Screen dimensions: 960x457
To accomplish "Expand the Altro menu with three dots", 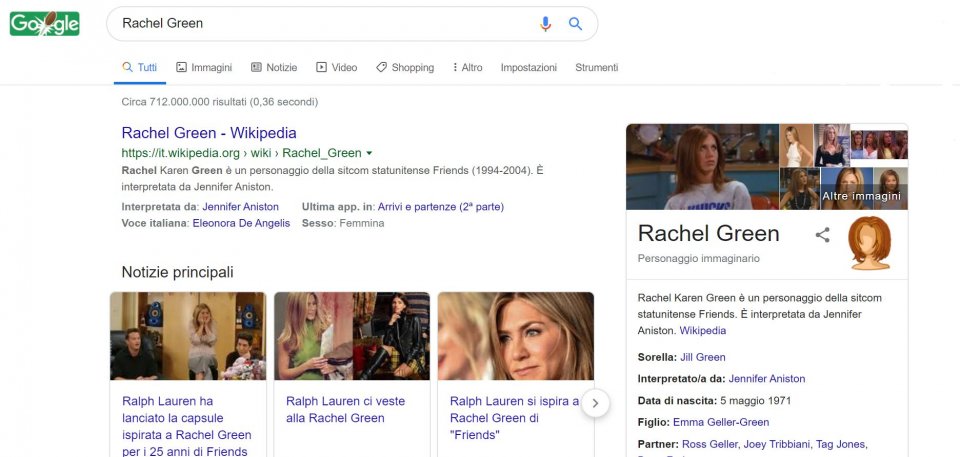I will tap(468, 67).
